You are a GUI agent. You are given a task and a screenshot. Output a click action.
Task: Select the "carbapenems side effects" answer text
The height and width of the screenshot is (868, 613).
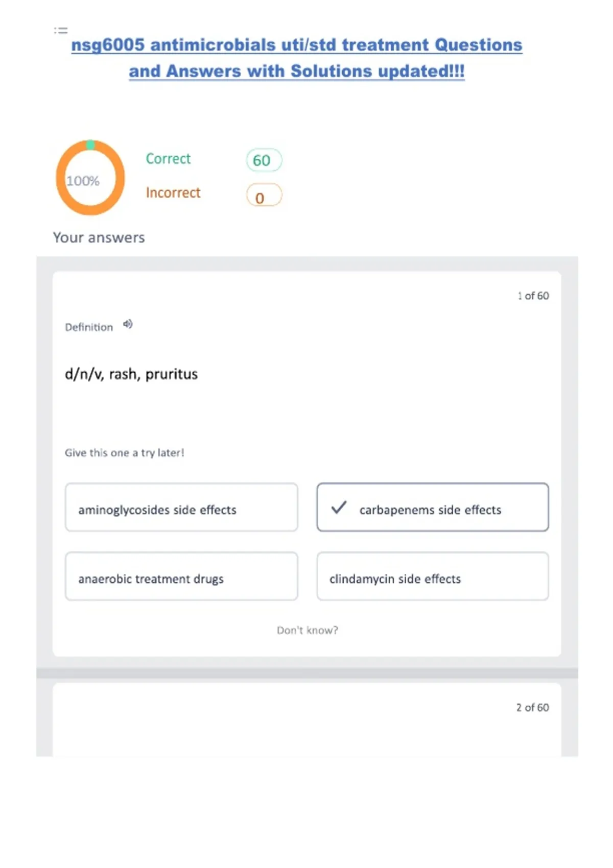(430, 510)
